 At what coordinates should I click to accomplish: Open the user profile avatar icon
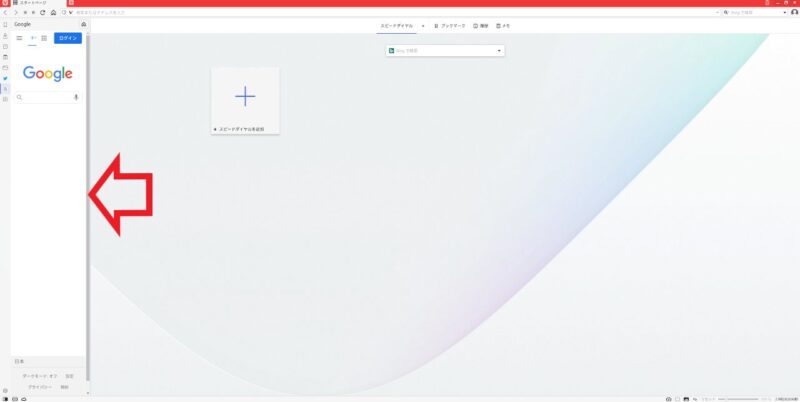pos(794,12)
